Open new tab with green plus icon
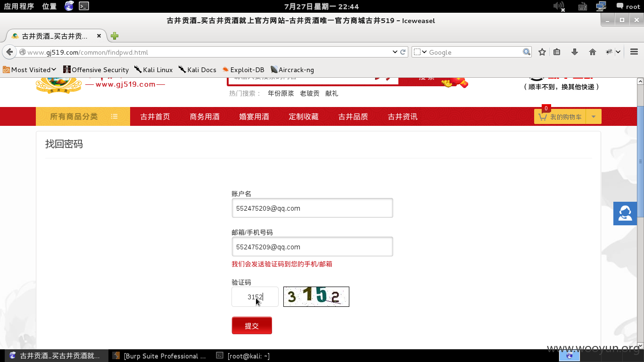Image resolution: width=644 pixels, height=362 pixels. pos(114,36)
